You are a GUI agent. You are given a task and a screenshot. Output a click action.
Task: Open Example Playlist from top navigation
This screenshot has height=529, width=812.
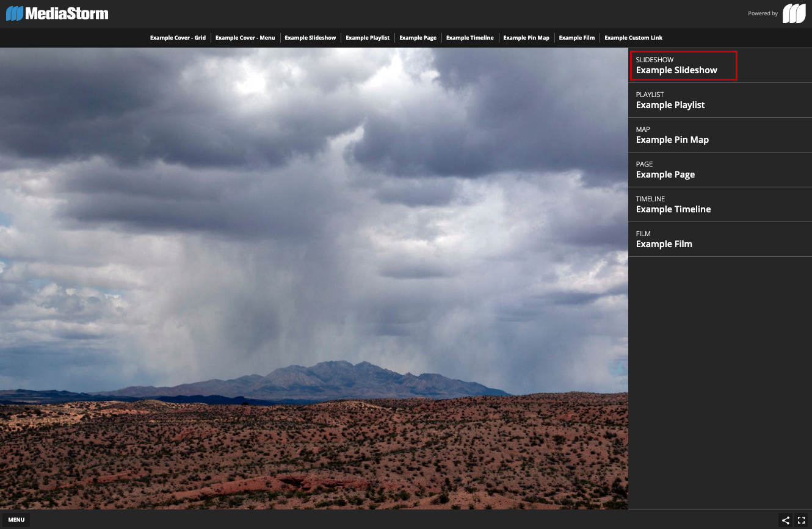(368, 38)
